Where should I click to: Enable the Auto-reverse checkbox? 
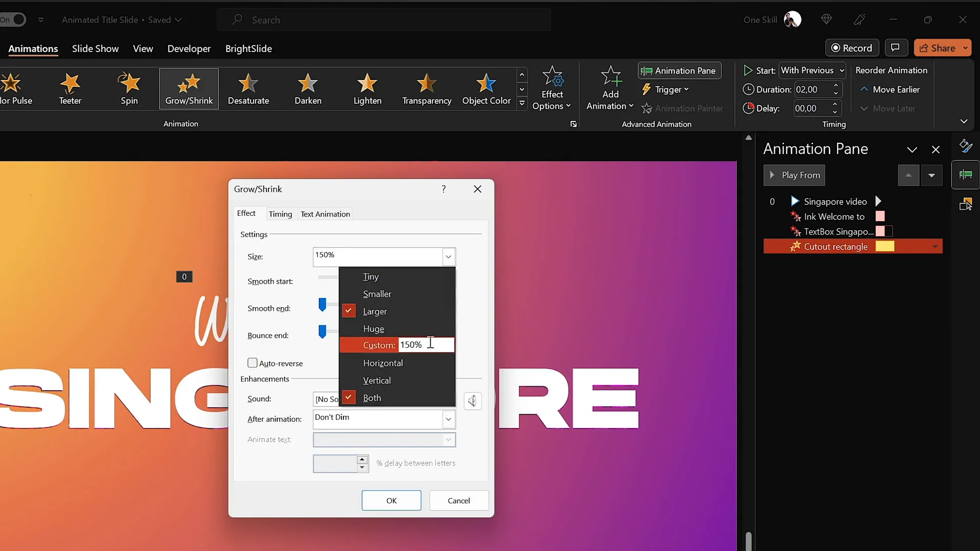(x=253, y=363)
